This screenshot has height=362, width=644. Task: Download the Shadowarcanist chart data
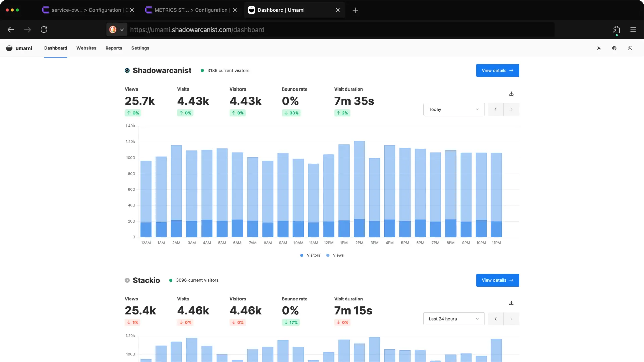[x=511, y=93]
